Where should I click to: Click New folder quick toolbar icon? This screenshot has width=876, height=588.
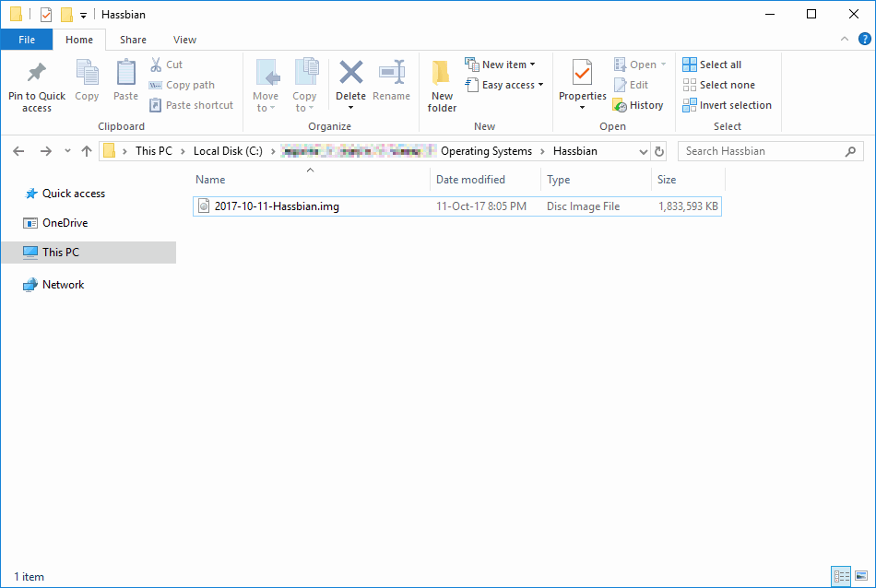point(66,15)
